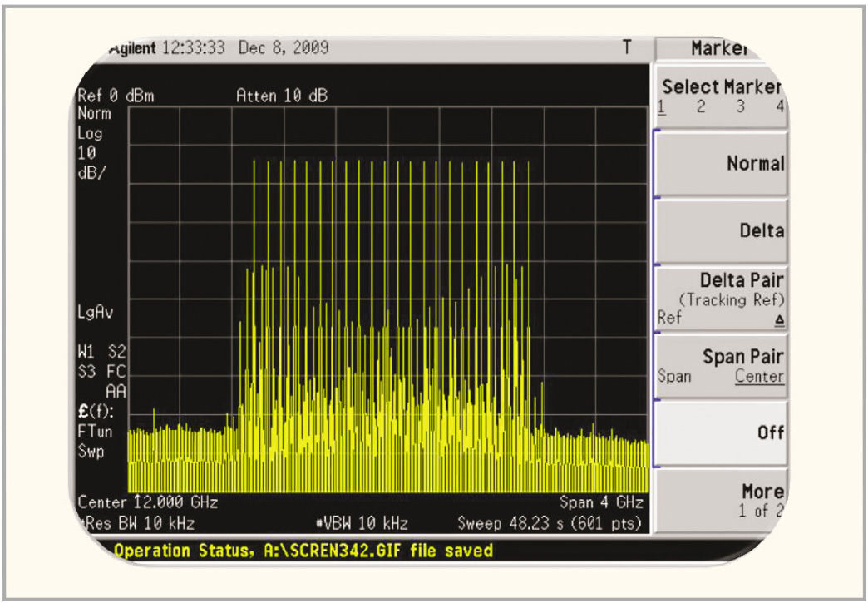This screenshot has height=603, width=868.
Task: Select the Span 4 GHz readout below the graph
Action: [x=601, y=502]
